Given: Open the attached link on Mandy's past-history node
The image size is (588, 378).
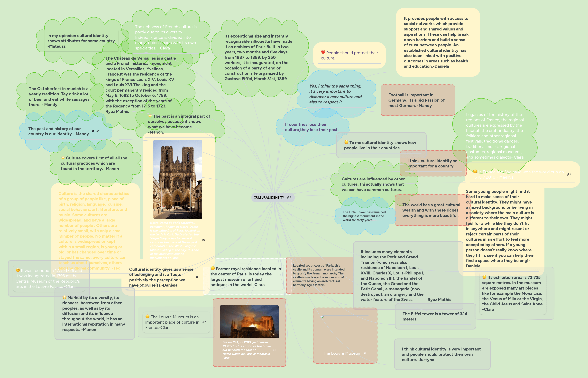Looking at the screenshot, I should point(98,131).
